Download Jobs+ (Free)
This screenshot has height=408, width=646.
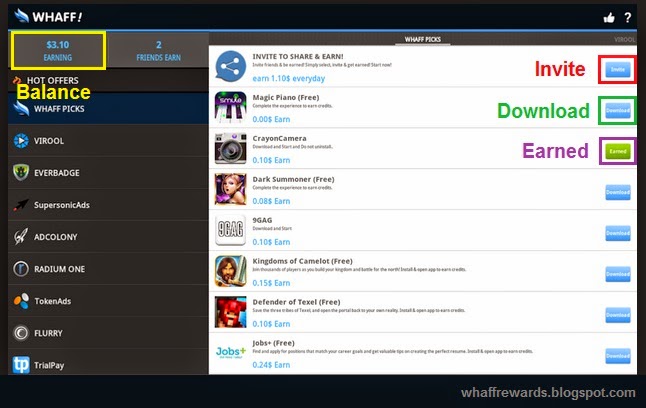coord(618,356)
